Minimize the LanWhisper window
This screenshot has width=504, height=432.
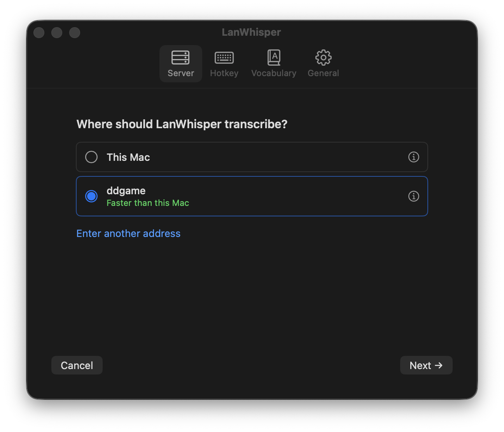[x=57, y=33]
